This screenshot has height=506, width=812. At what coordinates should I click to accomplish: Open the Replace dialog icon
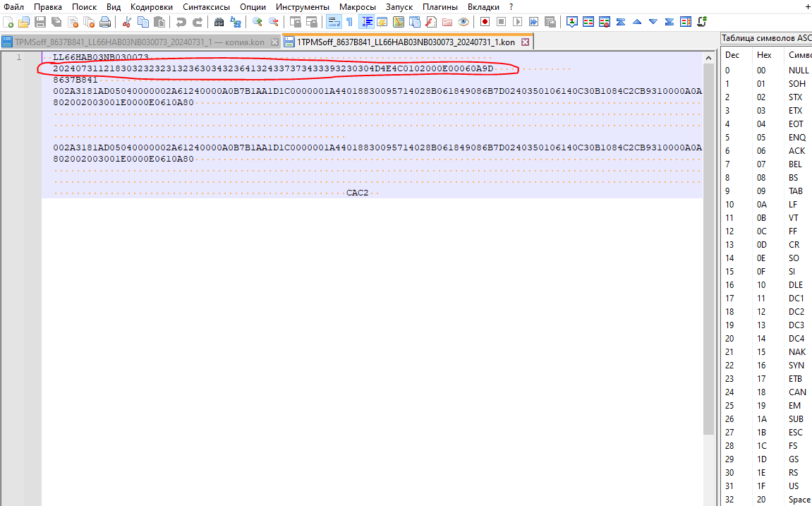235,22
